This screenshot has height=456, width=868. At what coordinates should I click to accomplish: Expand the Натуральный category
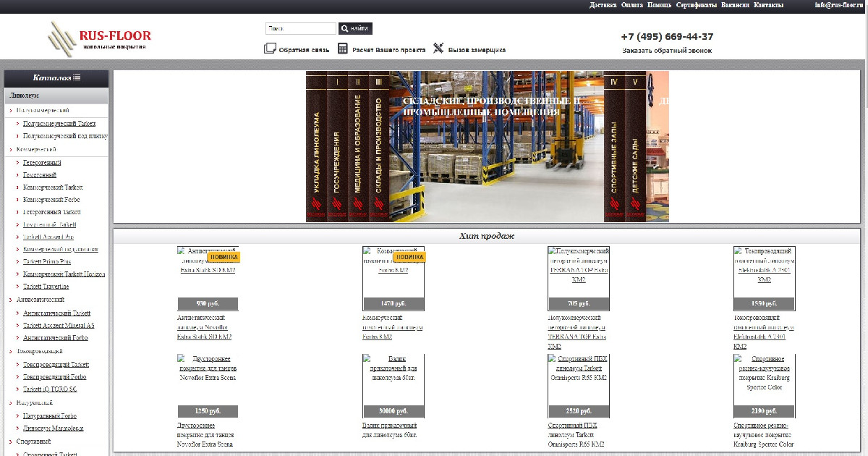click(35, 402)
